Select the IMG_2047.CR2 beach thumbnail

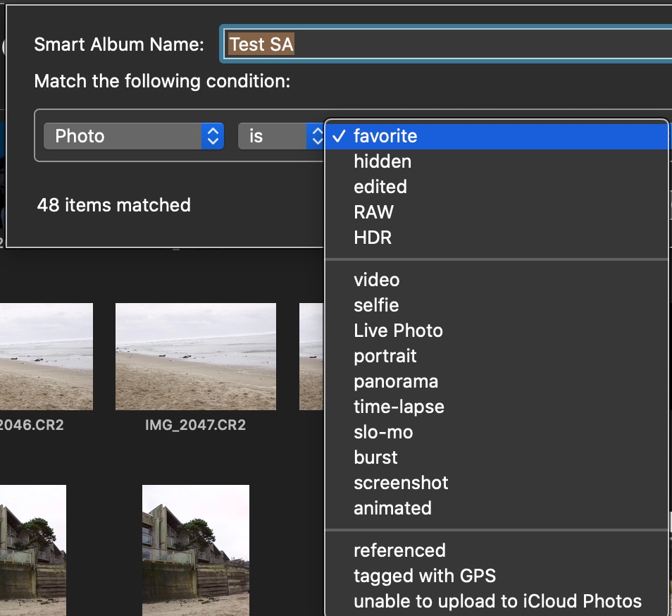point(196,357)
